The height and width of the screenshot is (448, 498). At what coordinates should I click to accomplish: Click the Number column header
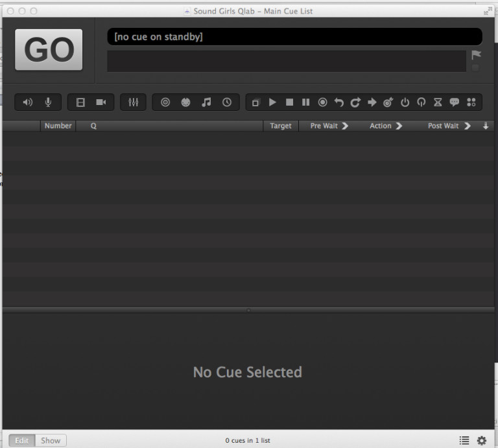58,126
